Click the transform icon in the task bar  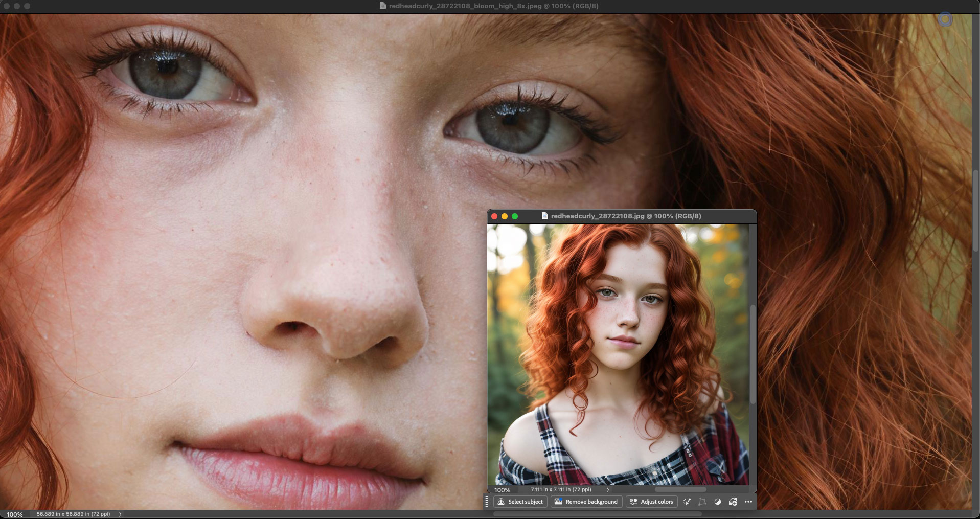(x=702, y=502)
